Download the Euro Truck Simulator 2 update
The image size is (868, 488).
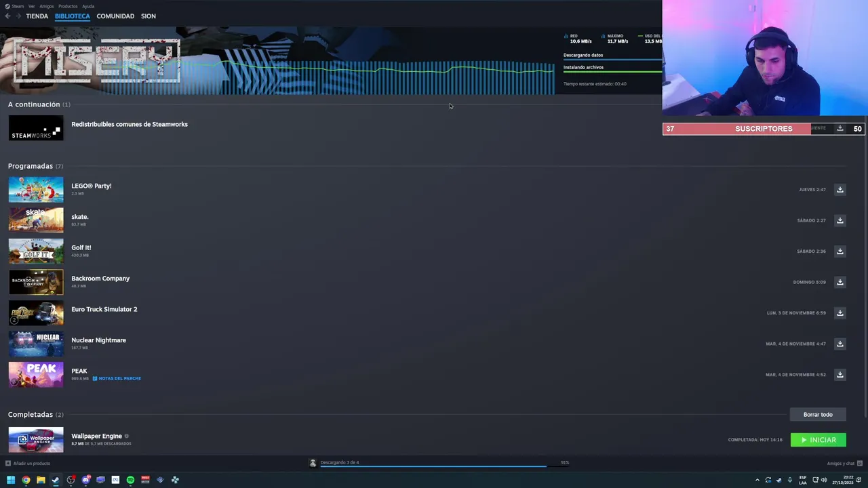tap(840, 313)
